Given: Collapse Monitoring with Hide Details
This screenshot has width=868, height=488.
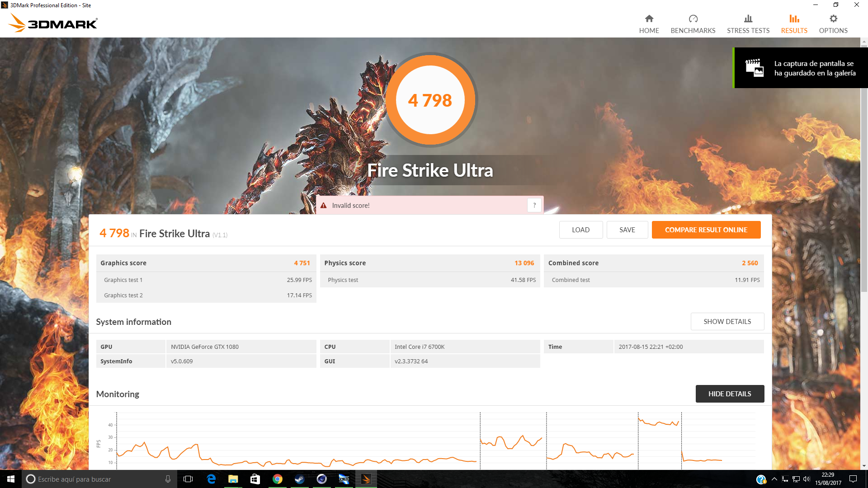Looking at the screenshot, I should (x=729, y=394).
